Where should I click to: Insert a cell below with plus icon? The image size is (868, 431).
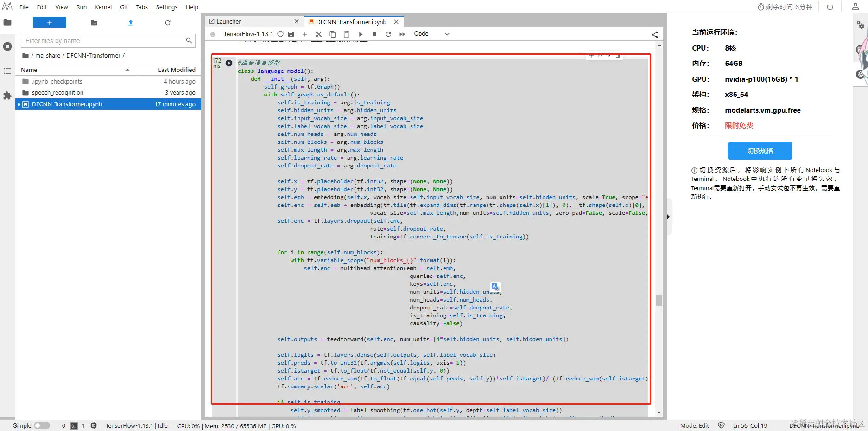(305, 34)
